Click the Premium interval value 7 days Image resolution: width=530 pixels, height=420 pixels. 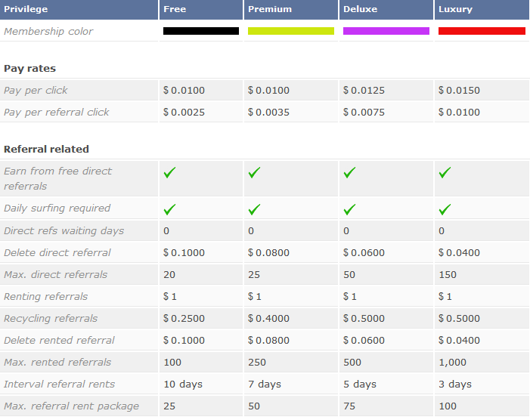pyautogui.click(x=265, y=384)
